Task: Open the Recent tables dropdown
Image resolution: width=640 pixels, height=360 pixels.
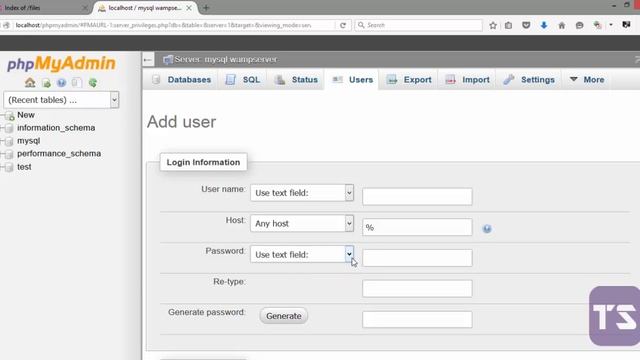Action: coord(61,100)
